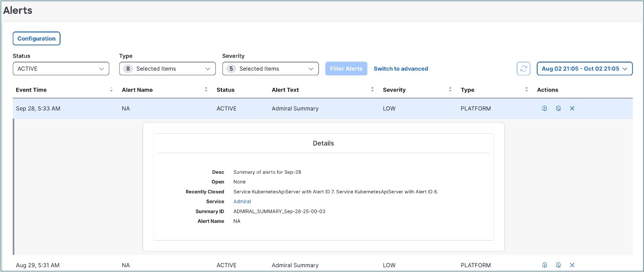The height and width of the screenshot is (272, 644).
Task: Sort alerts by Event Time column
Action: coord(111,90)
